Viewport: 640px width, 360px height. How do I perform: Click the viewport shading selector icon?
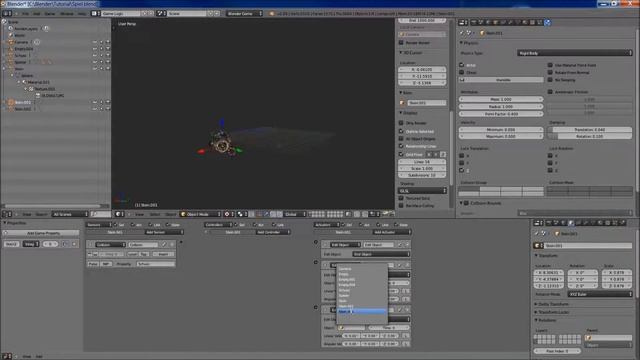point(241,214)
